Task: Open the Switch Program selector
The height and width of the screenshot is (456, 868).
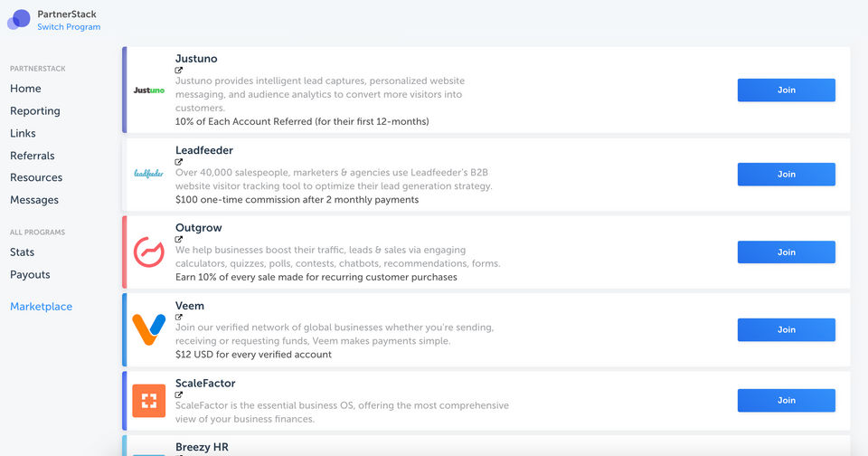Action: pyautogui.click(x=69, y=27)
